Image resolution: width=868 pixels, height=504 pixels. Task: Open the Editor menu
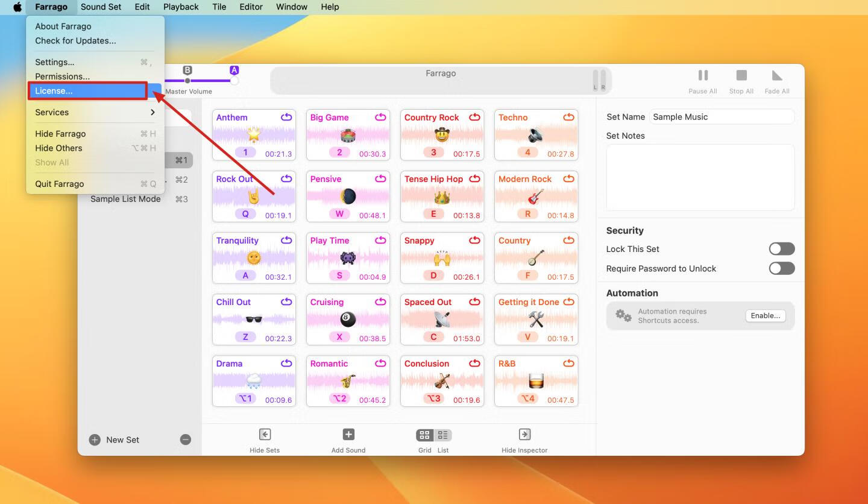251,7
